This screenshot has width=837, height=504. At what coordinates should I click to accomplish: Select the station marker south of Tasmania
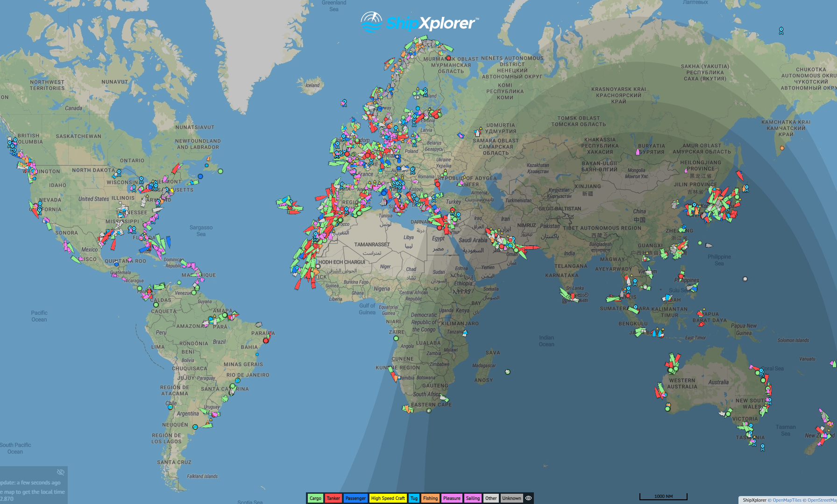tap(762, 448)
